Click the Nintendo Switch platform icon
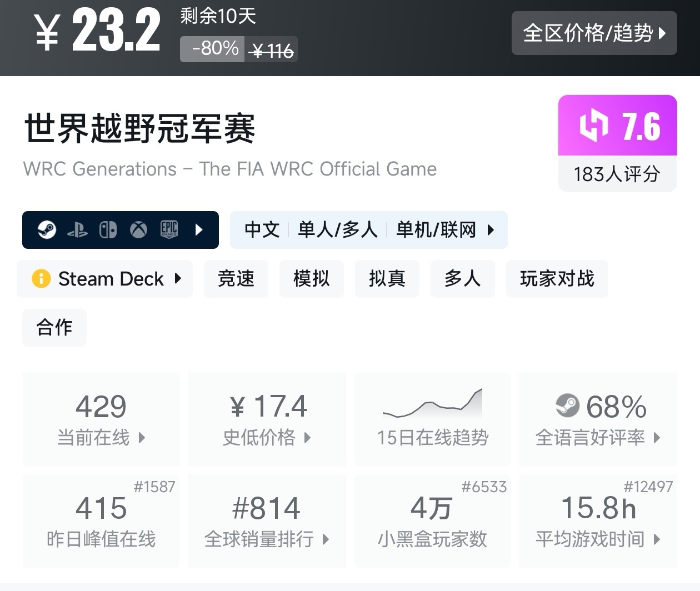Image resolution: width=700 pixels, height=591 pixels. [x=108, y=229]
